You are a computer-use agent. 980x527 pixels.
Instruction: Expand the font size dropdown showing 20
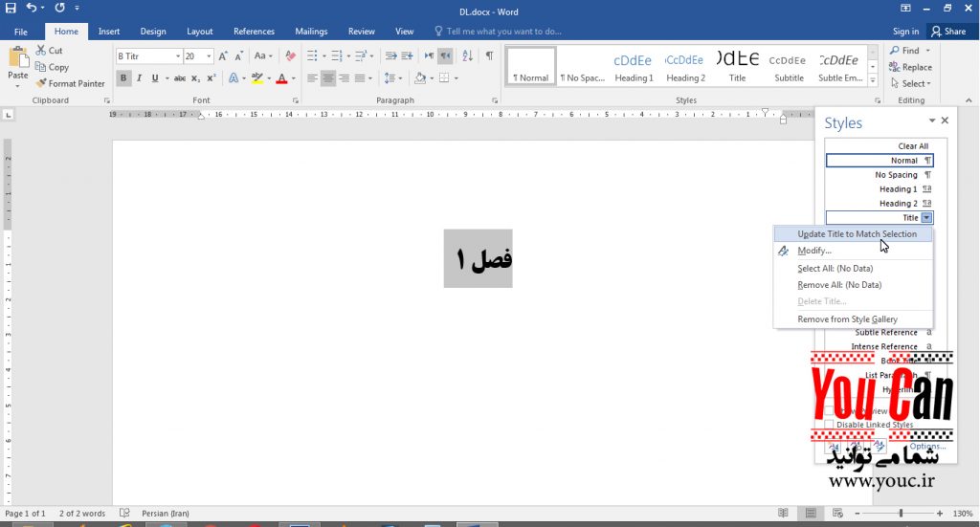(x=207, y=56)
